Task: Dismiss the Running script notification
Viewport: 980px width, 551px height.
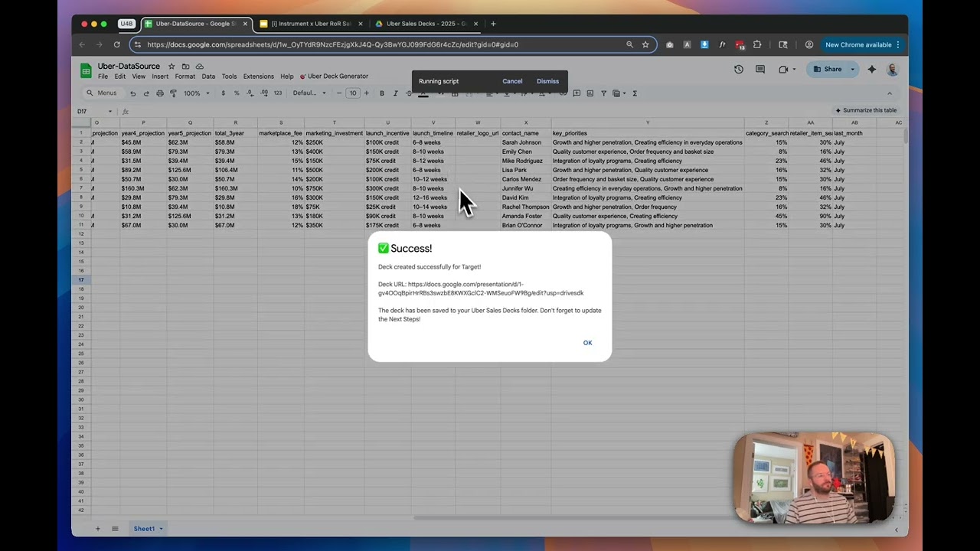Action: [x=547, y=81]
